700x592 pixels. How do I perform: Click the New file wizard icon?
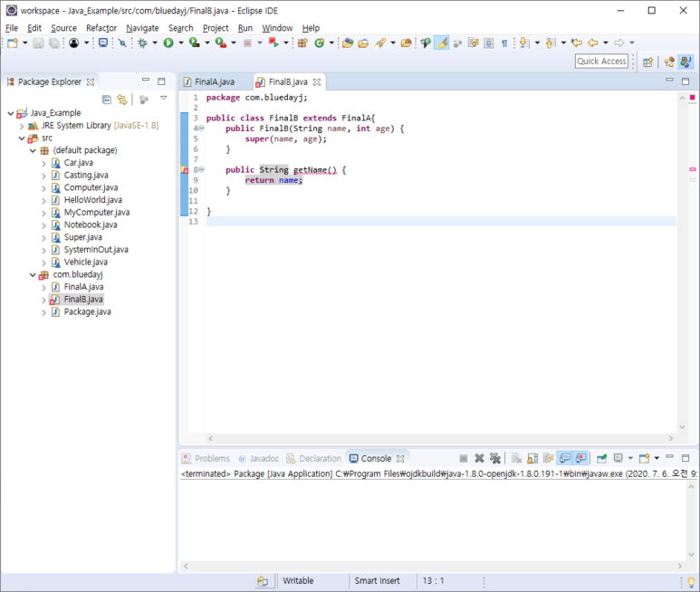(x=13, y=43)
